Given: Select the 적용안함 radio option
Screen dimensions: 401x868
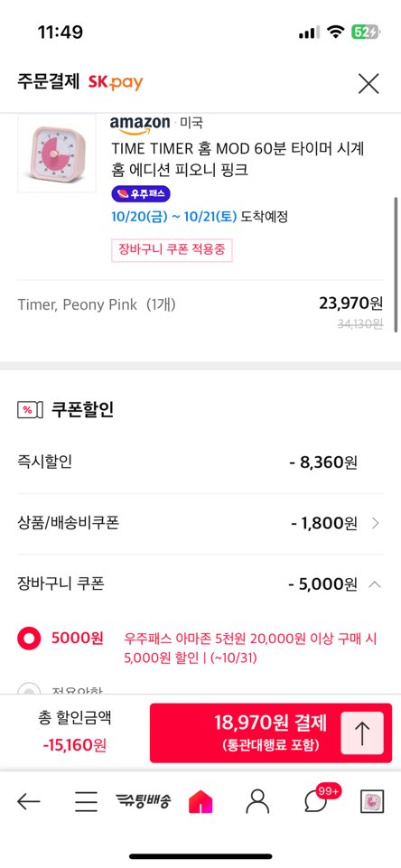Looking at the screenshot, I should tap(29, 689).
